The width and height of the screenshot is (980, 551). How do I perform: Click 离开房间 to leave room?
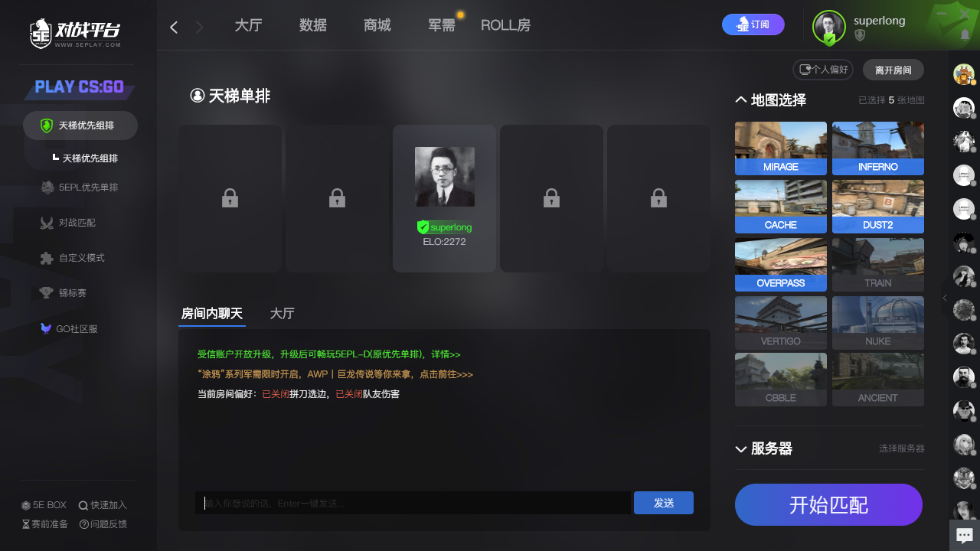[893, 70]
